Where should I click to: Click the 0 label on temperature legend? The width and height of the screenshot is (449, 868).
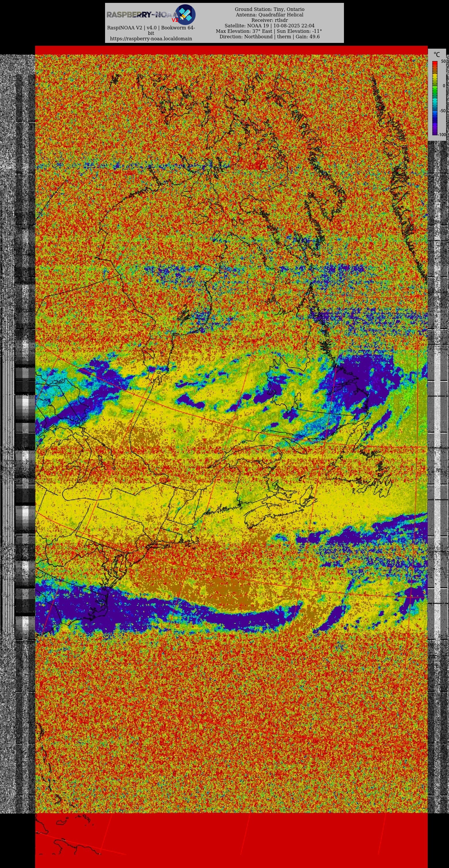click(444, 86)
